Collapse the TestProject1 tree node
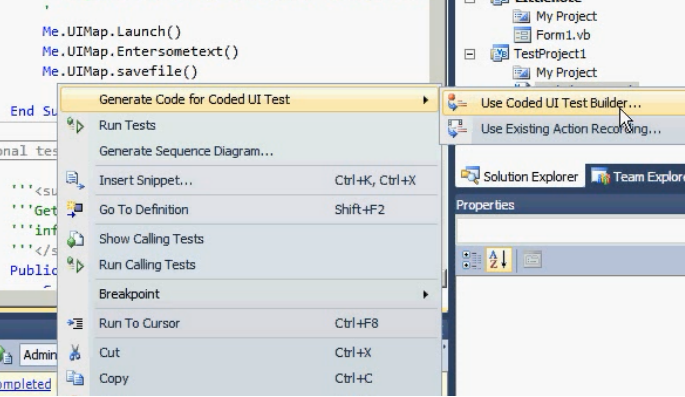Viewport: 685px width, 397px height. coord(470,55)
